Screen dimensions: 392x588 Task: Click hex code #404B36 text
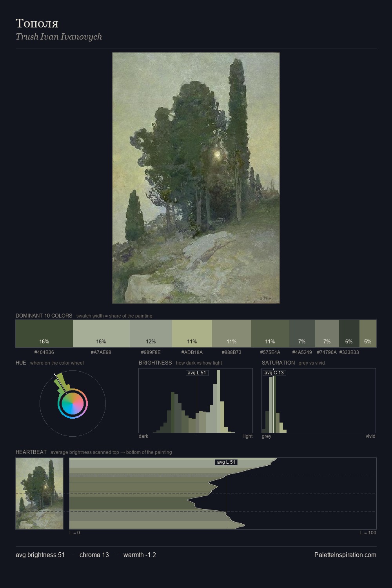pos(44,352)
